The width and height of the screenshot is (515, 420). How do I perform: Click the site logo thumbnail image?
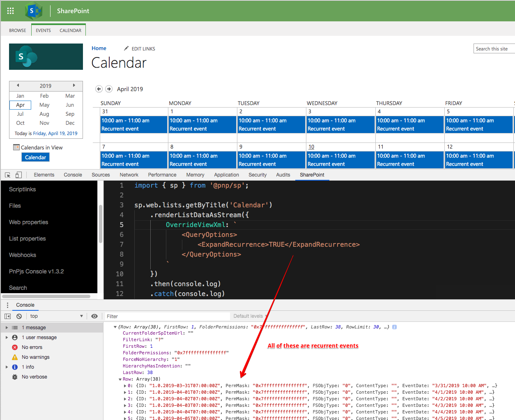[46, 57]
